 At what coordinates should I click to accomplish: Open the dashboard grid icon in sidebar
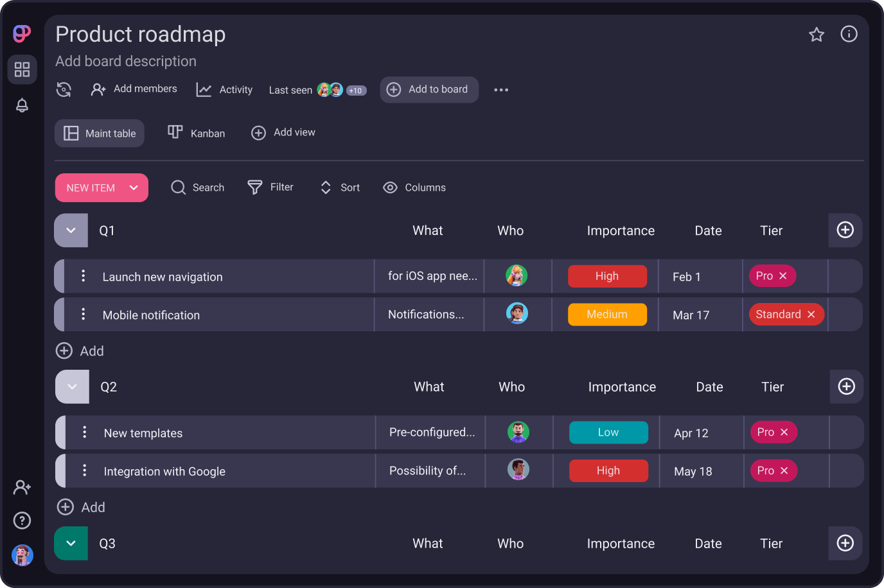(x=22, y=69)
